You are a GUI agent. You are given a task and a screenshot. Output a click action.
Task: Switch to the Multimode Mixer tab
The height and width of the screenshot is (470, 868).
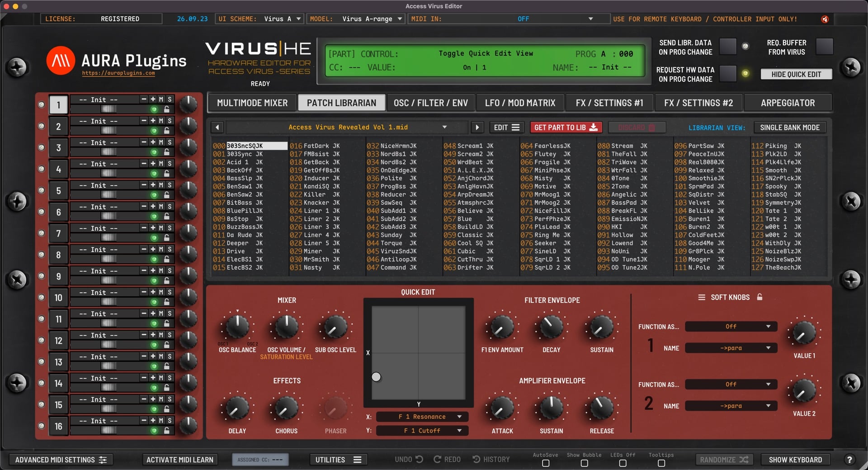252,103
